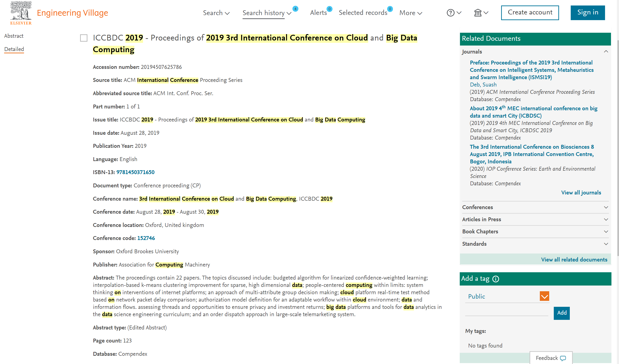The height and width of the screenshot is (364, 619).
Task: Click the accession number 20194507625786
Action: [161, 67]
